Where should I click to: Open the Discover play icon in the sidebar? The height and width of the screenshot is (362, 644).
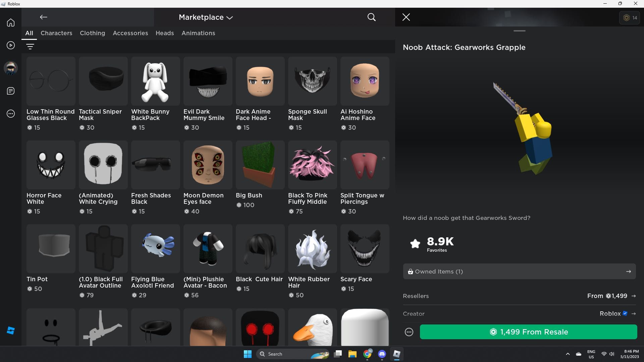tap(11, 45)
